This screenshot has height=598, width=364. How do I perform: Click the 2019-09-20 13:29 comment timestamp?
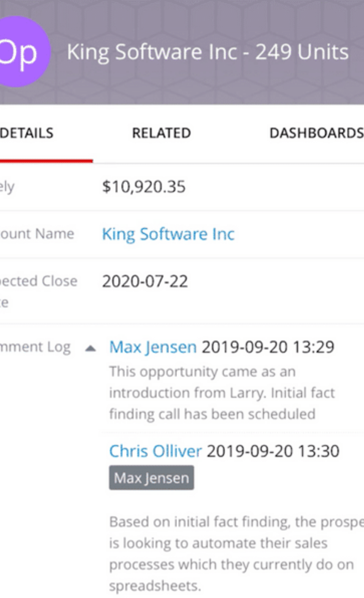coord(268,347)
